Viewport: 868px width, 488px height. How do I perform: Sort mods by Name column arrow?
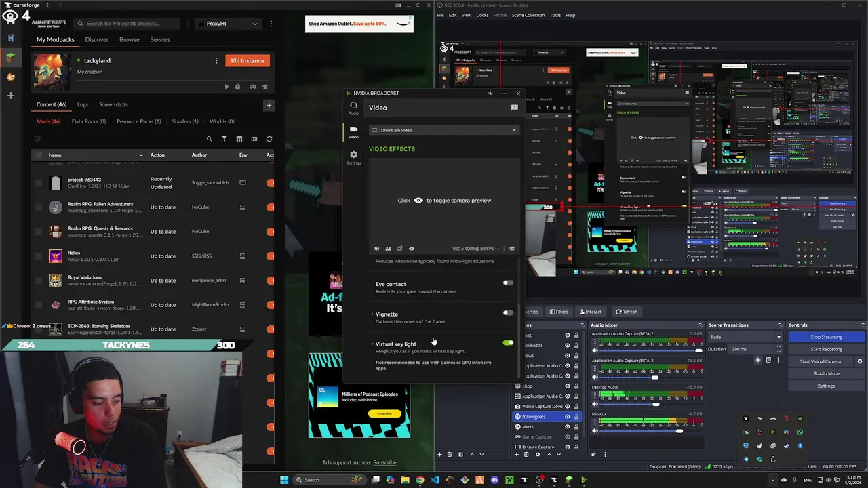pyautogui.click(x=141, y=155)
